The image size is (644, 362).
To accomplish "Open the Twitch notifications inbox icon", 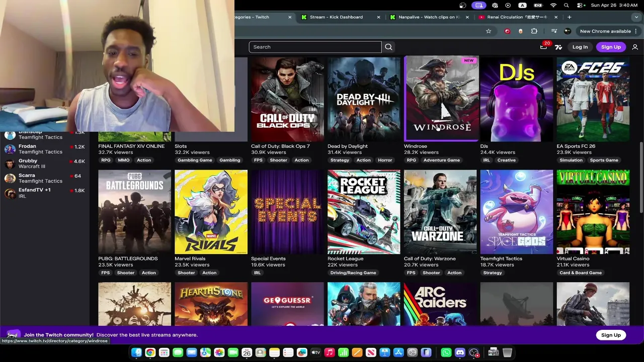I will click(543, 47).
